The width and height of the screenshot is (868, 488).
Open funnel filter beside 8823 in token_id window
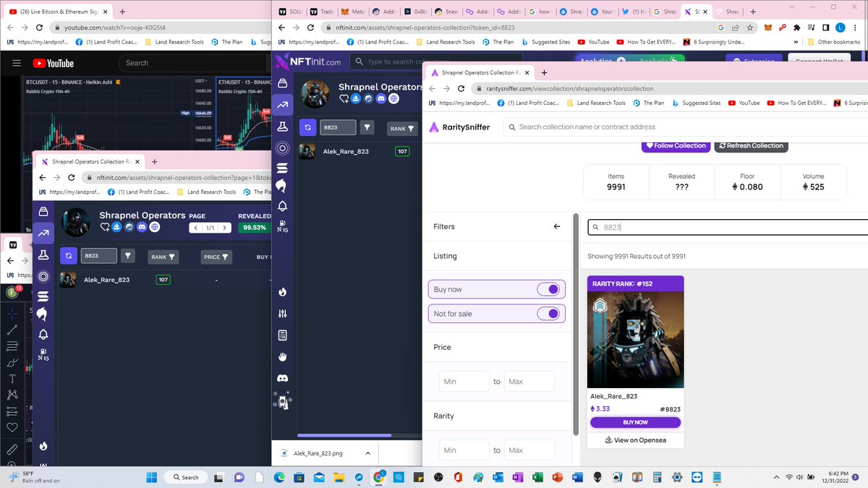point(367,128)
